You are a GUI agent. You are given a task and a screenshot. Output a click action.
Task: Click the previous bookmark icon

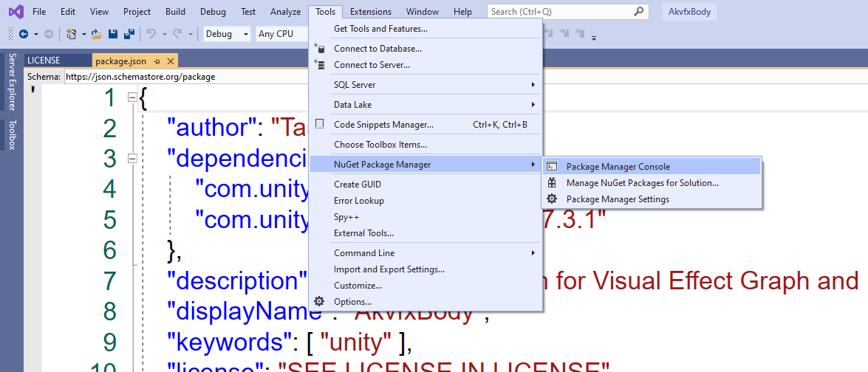pyautogui.click(x=550, y=34)
